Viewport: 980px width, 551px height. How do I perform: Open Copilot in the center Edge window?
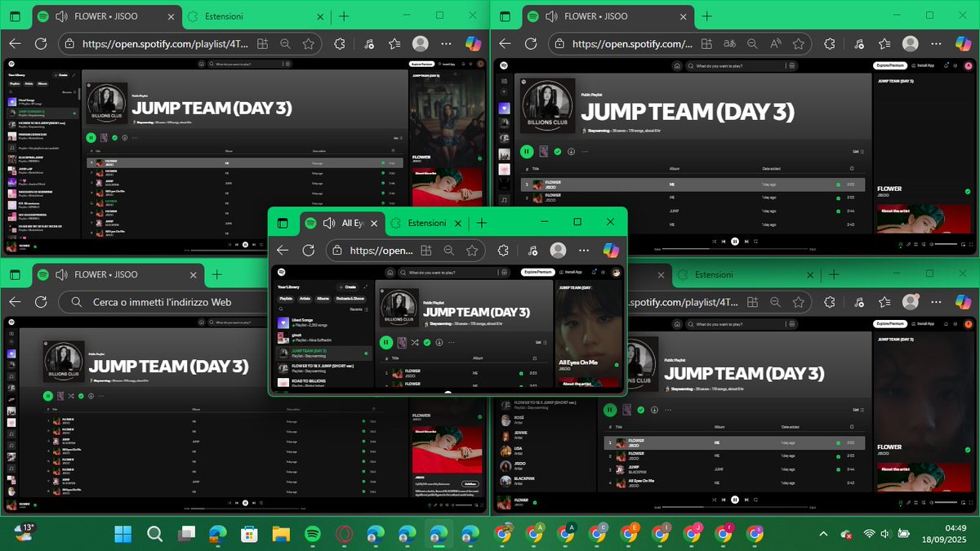[610, 251]
